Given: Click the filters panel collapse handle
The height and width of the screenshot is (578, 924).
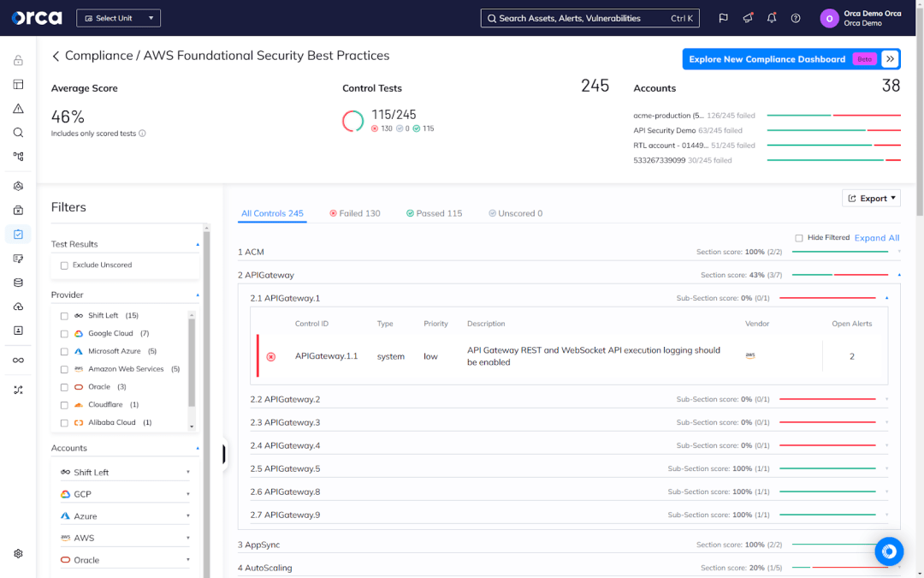Looking at the screenshot, I should [x=224, y=454].
